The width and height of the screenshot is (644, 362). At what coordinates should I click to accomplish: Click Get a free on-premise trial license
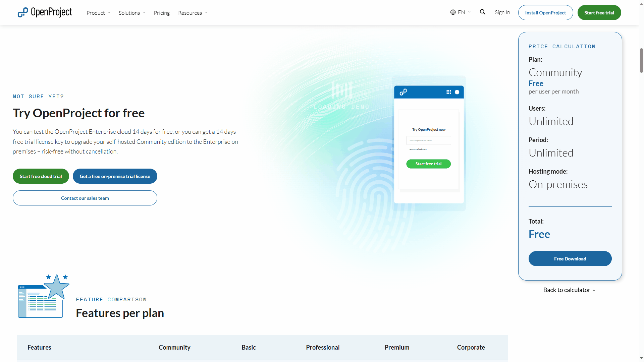(x=115, y=176)
